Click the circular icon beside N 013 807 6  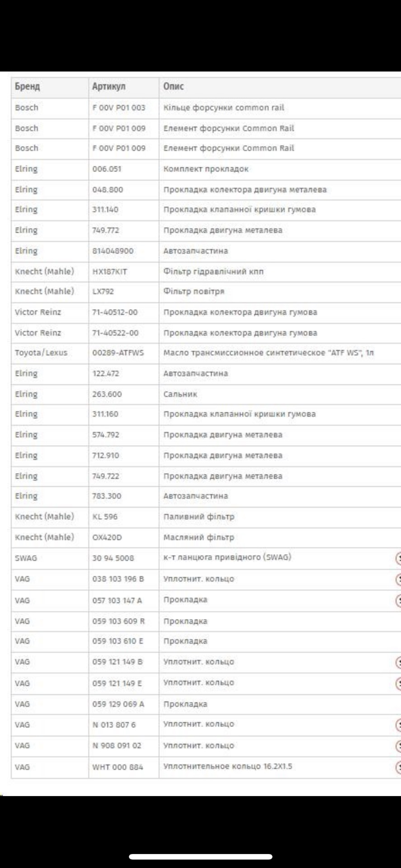[x=398, y=725]
